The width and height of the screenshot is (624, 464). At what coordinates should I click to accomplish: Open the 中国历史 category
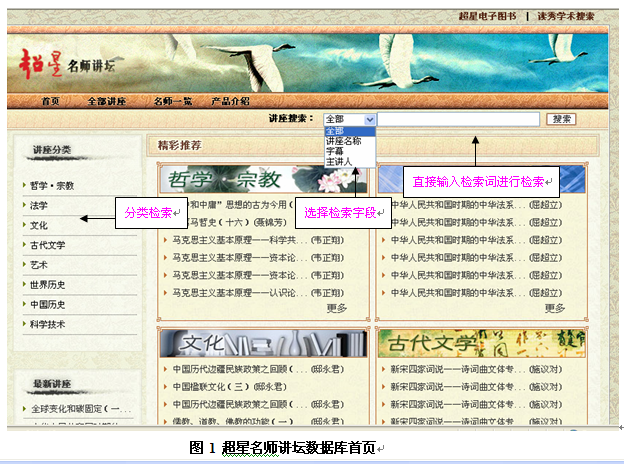click(x=48, y=305)
